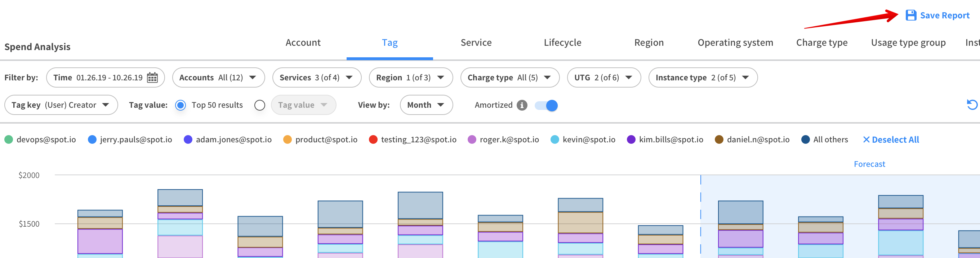Click the X icon beside Deselect All

866,140
